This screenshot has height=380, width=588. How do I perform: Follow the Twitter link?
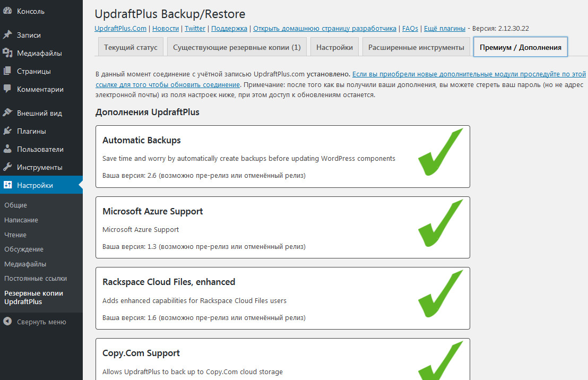(x=195, y=29)
